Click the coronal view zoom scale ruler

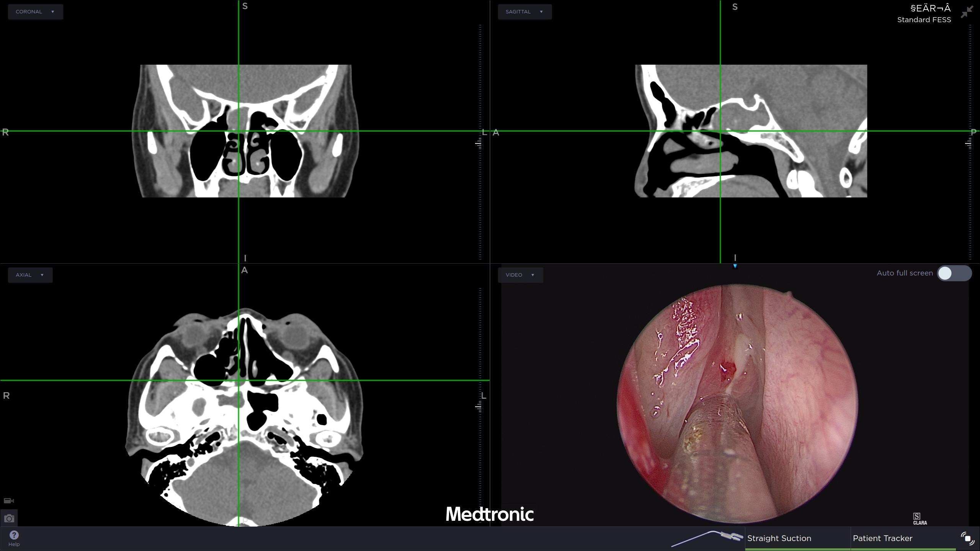pyautogui.click(x=480, y=142)
